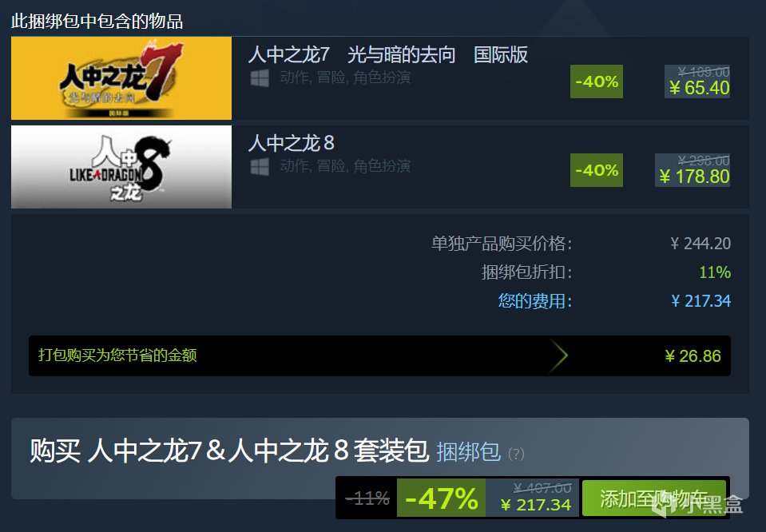Click the -40% badge for 人中之龙 8
766x532 pixels.
tap(597, 170)
